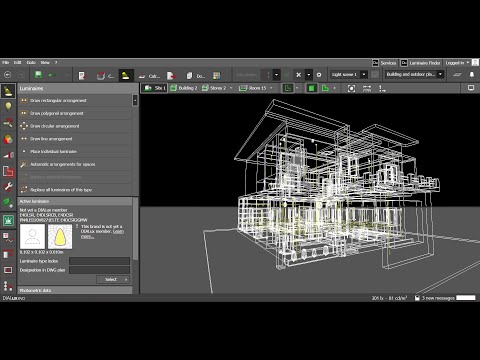This screenshot has height=360, width=480.
Task: Click the Active luminaire panel scrollbar
Action: coord(135,229)
